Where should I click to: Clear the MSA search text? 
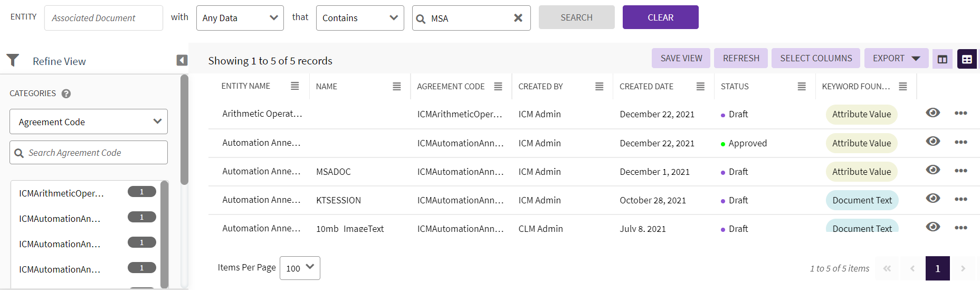click(x=518, y=18)
